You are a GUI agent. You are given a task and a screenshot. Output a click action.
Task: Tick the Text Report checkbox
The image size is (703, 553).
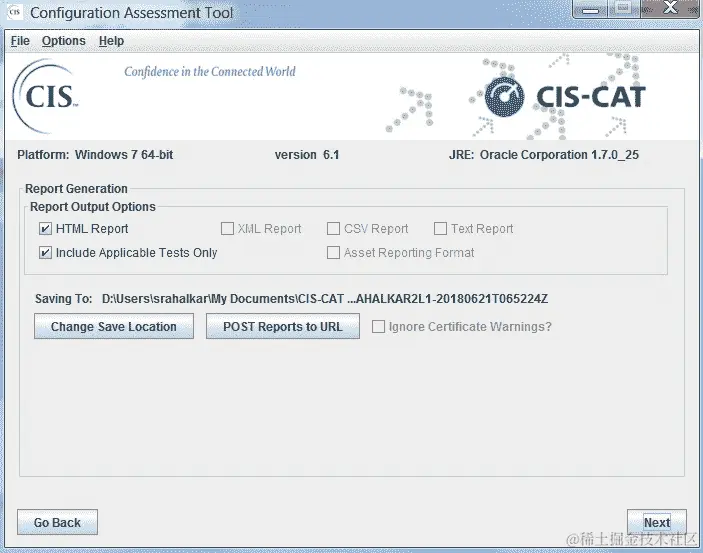point(440,229)
